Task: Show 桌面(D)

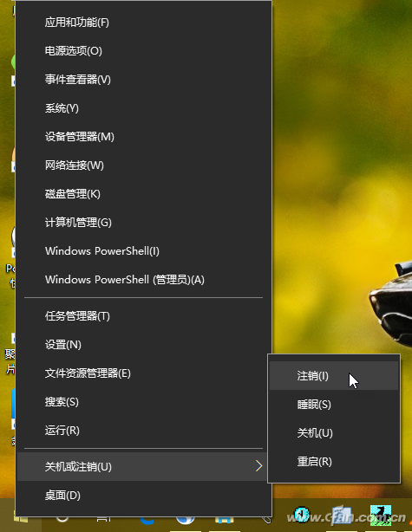Action: (143, 496)
